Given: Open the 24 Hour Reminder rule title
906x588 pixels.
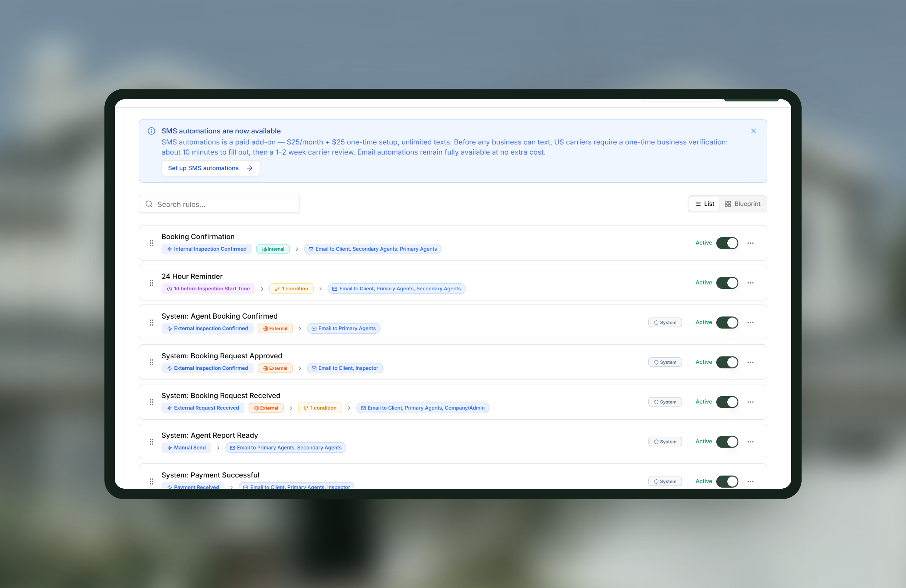Looking at the screenshot, I should coord(192,277).
